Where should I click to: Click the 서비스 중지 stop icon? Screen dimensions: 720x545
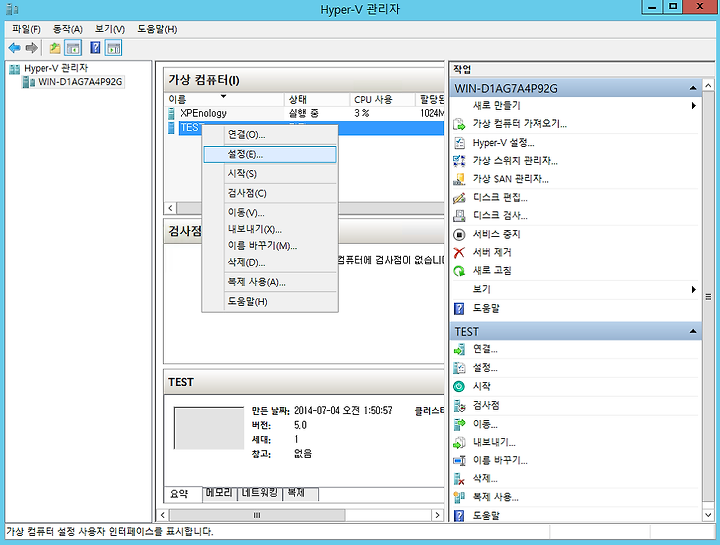(459, 234)
